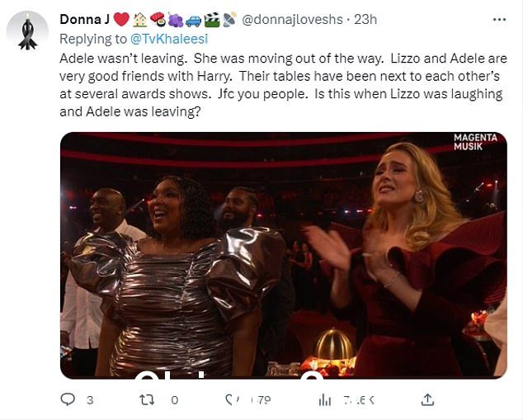The width and height of the screenshot is (523, 420).
Task: Click the 23h timestamp to open the tweet
Action: click(x=365, y=19)
